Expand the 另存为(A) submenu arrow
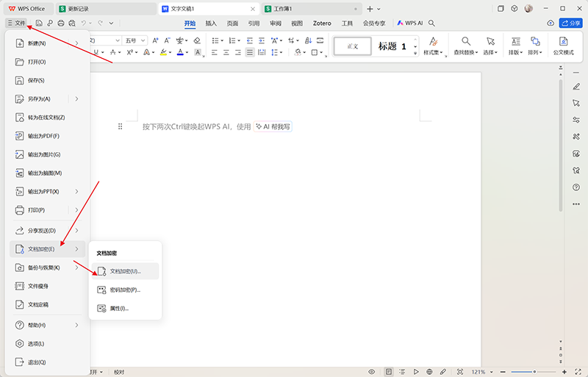 (76, 98)
